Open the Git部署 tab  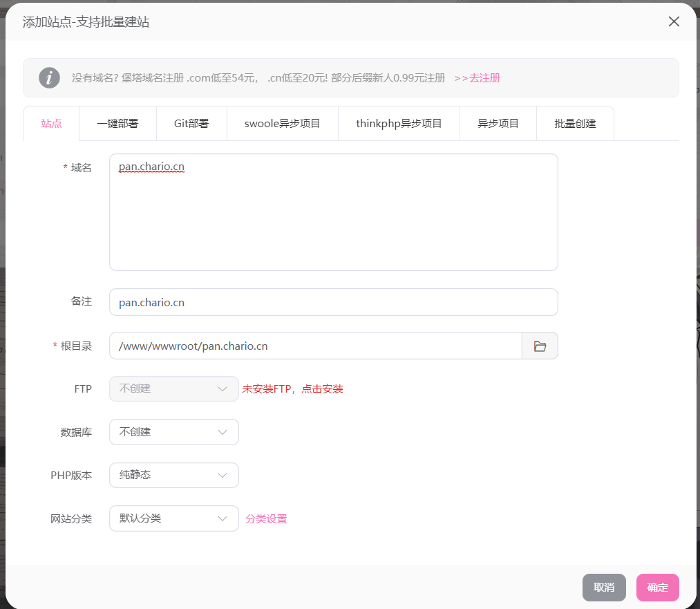click(x=191, y=123)
